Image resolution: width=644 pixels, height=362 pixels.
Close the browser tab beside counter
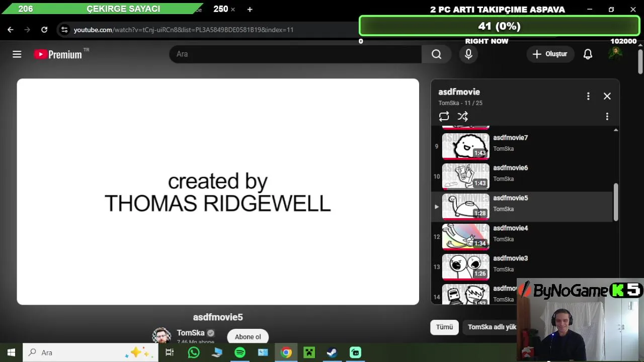233,9
